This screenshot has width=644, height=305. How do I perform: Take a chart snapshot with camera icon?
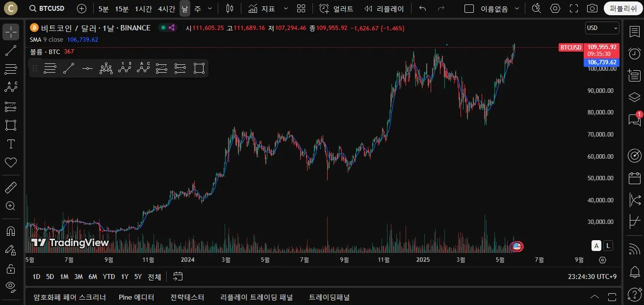[x=592, y=8]
